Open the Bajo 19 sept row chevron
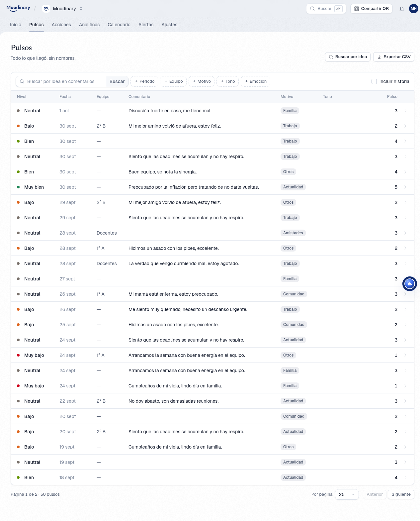420x521 pixels. 405,447
